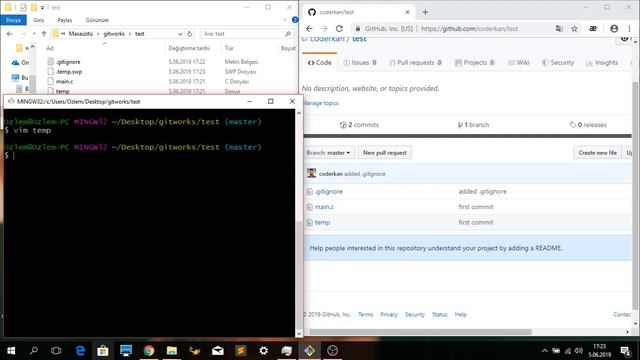This screenshot has width=640, height=360.
Task: Open Chrome profile account icon
Action: coord(614,29)
